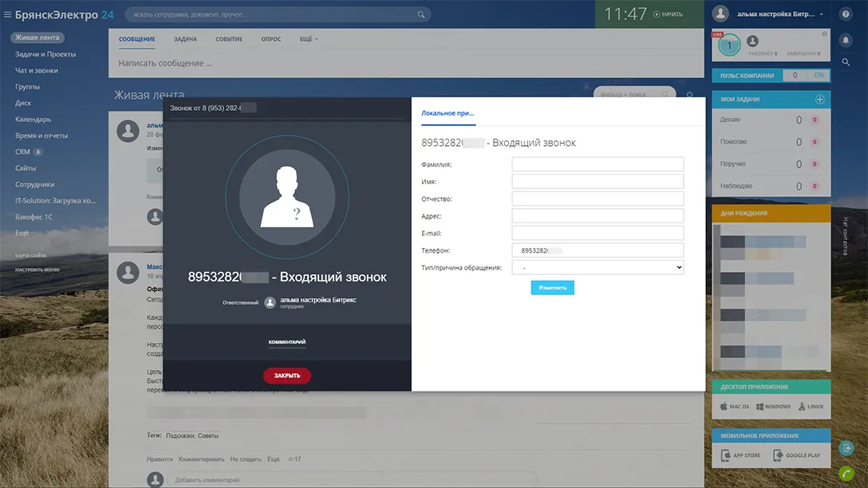Viewport: 868px width, 488px height.
Task: Open the hamburger menu beside БрянскЭлектро
Action: (7, 14)
